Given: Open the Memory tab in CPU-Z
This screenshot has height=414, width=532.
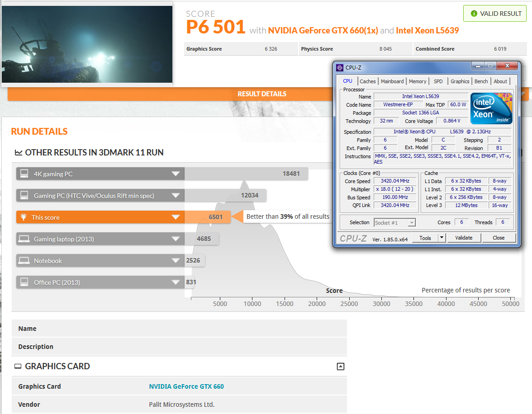Looking at the screenshot, I should point(417,81).
